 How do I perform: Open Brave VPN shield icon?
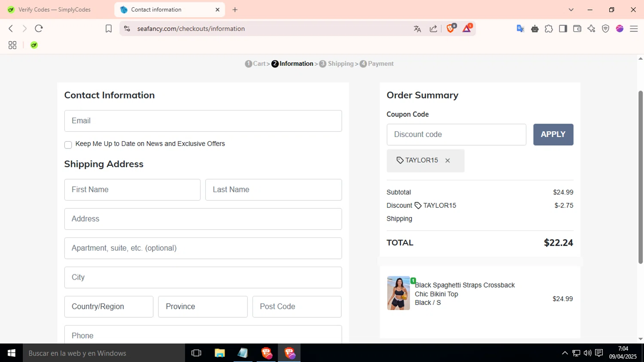point(605,29)
